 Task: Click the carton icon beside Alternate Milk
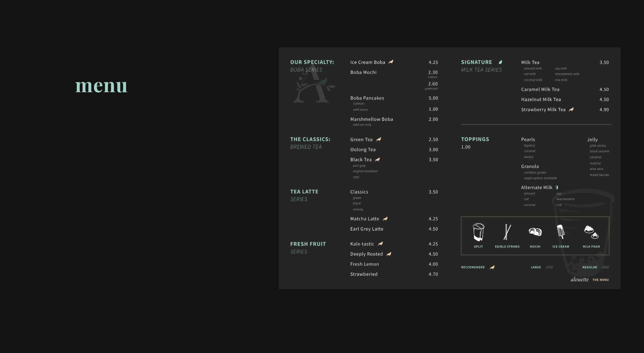click(x=557, y=187)
